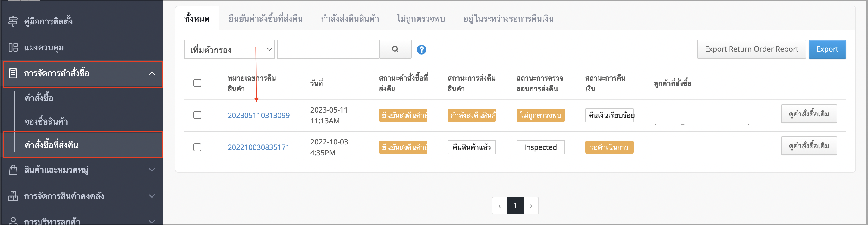Click the filter search text field
Screen dimensions: 868x225
point(328,49)
